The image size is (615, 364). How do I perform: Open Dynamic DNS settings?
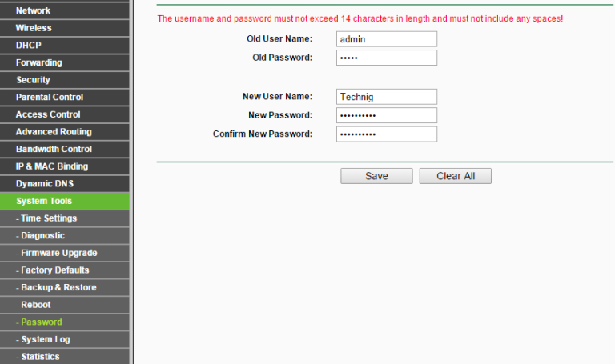pos(45,184)
